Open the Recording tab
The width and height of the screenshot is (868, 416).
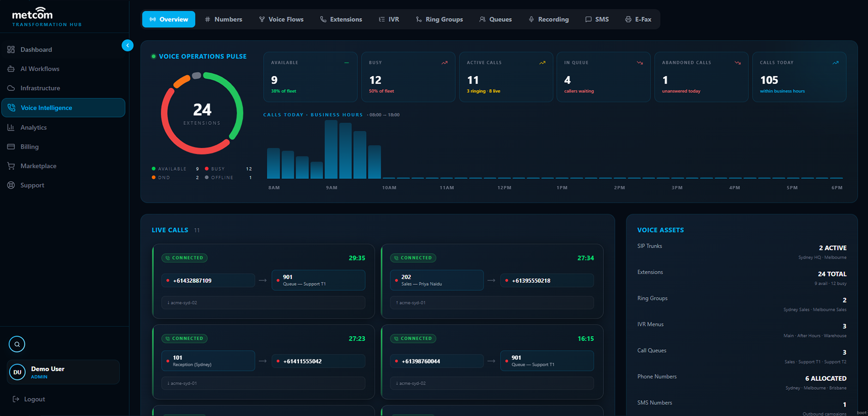[549, 19]
